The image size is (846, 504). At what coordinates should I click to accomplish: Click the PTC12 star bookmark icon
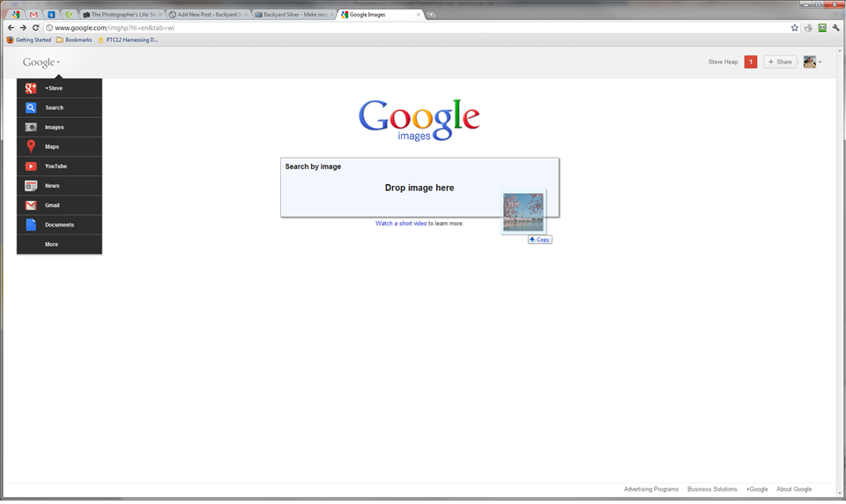[x=100, y=40]
